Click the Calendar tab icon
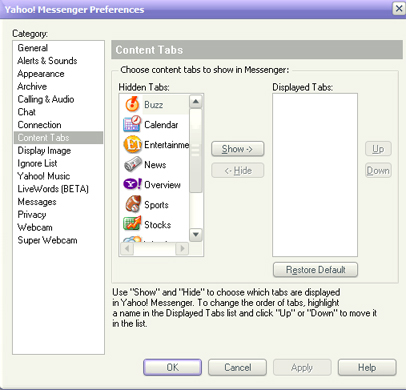 pyautogui.click(x=132, y=124)
